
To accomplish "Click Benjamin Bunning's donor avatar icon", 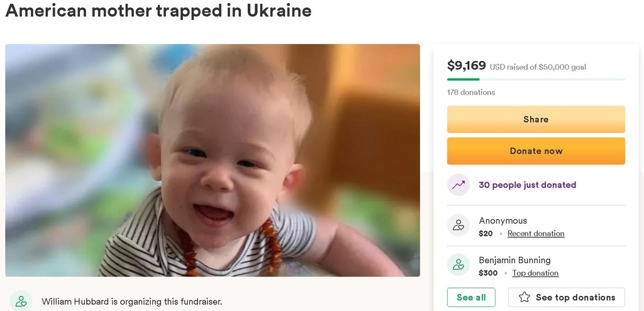I will point(458,265).
